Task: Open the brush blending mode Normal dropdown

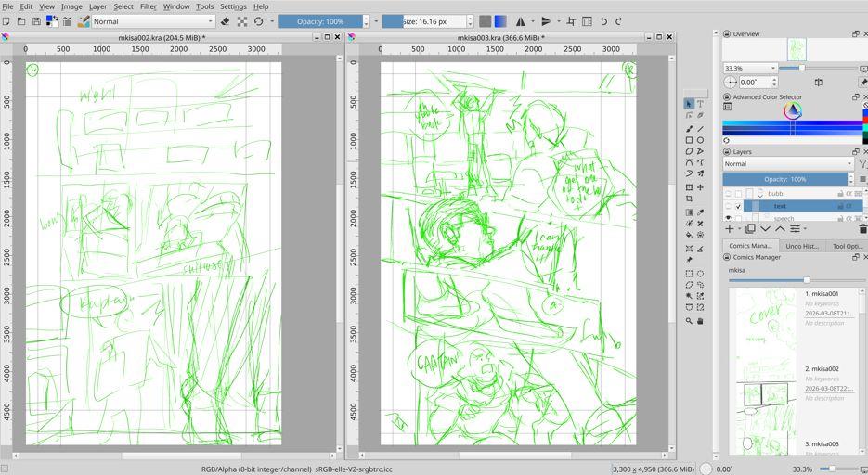Action: click(x=153, y=21)
